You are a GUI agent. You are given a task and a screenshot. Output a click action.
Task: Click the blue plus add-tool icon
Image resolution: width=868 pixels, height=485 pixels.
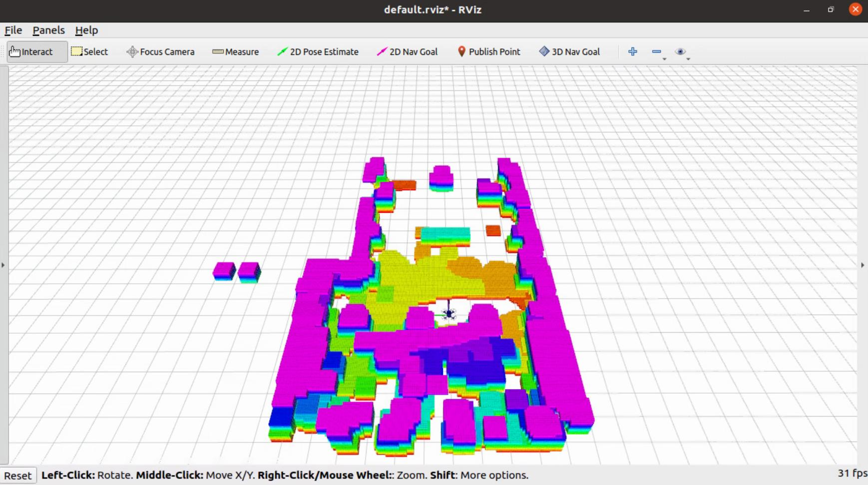tap(633, 51)
